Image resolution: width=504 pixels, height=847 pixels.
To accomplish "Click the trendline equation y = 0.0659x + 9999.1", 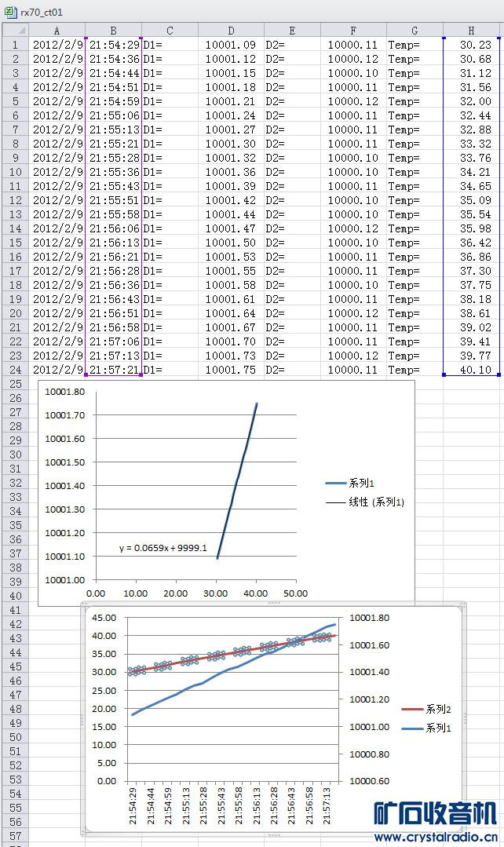I will click(163, 548).
